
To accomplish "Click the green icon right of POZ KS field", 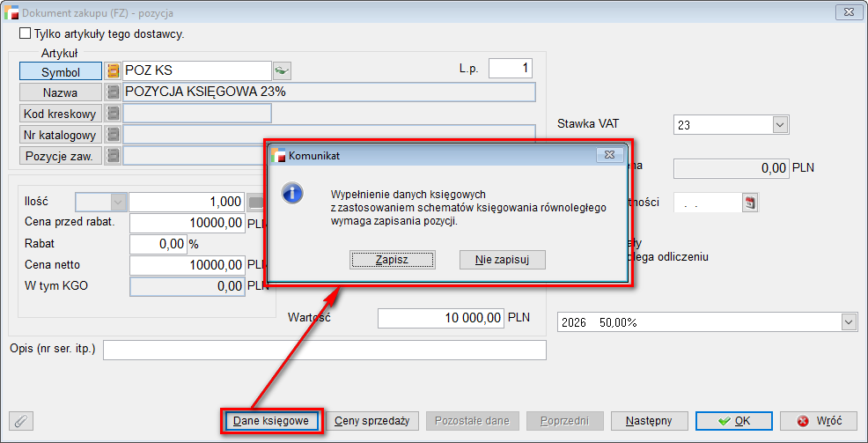I will (x=282, y=70).
